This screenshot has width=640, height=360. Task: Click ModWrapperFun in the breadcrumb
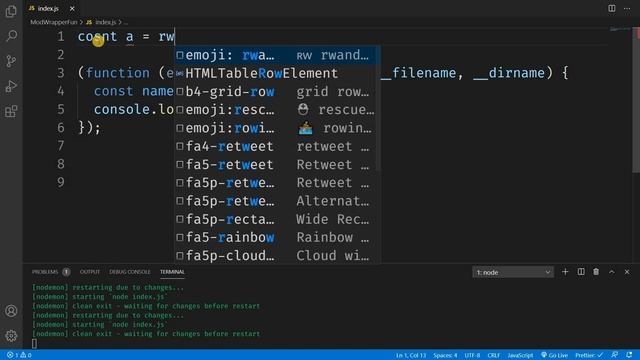53,22
